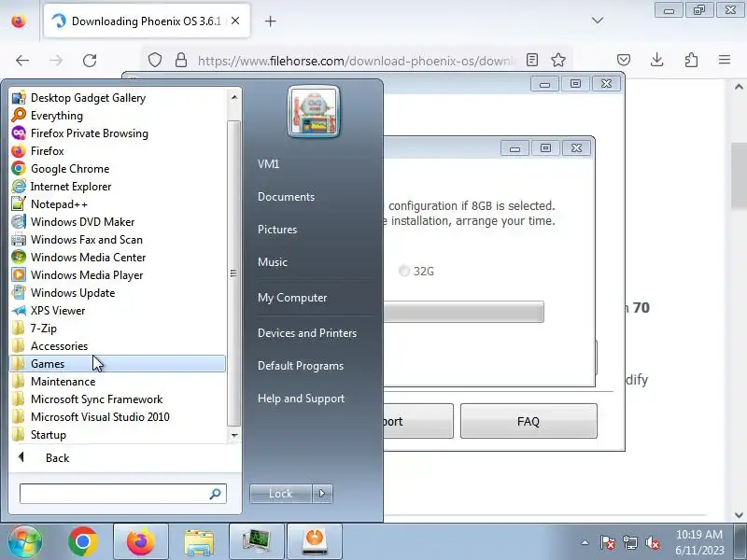Image resolution: width=747 pixels, height=560 pixels.
Task: Click the Windows Start orb
Action: pos(25,542)
